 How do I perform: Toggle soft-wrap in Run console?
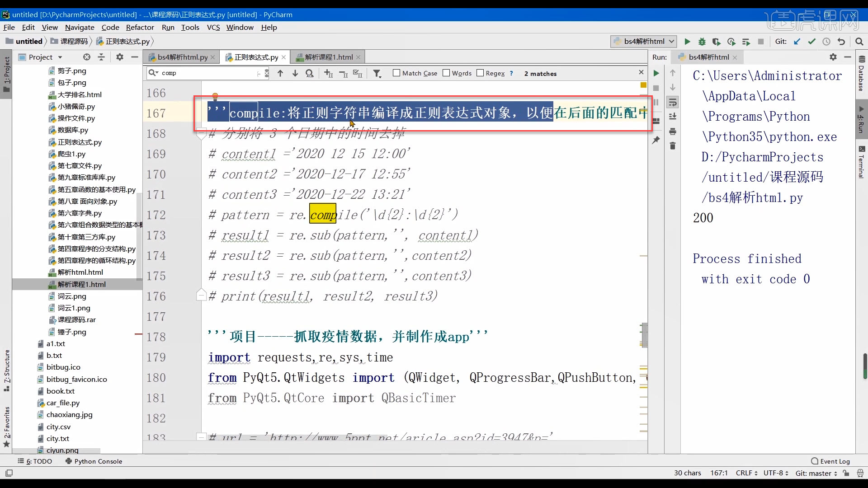point(673,103)
